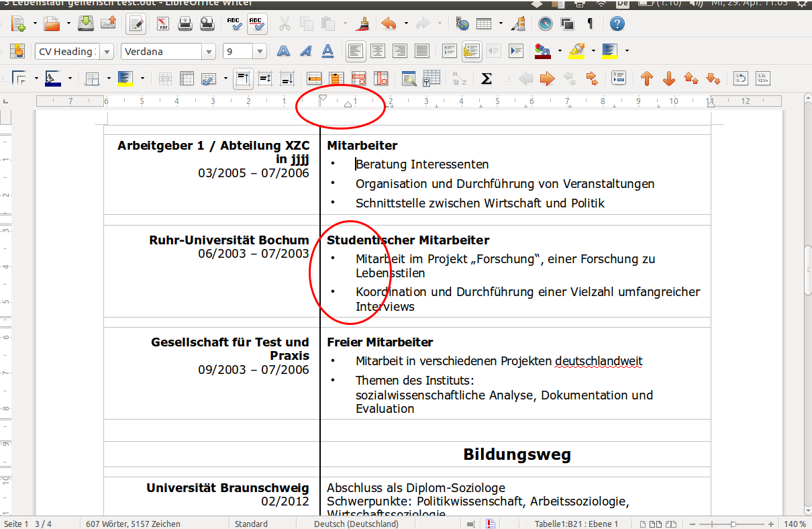812x529 pixels.
Task: Open the table Borders dropdown
Action: click(x=109, y=79)
